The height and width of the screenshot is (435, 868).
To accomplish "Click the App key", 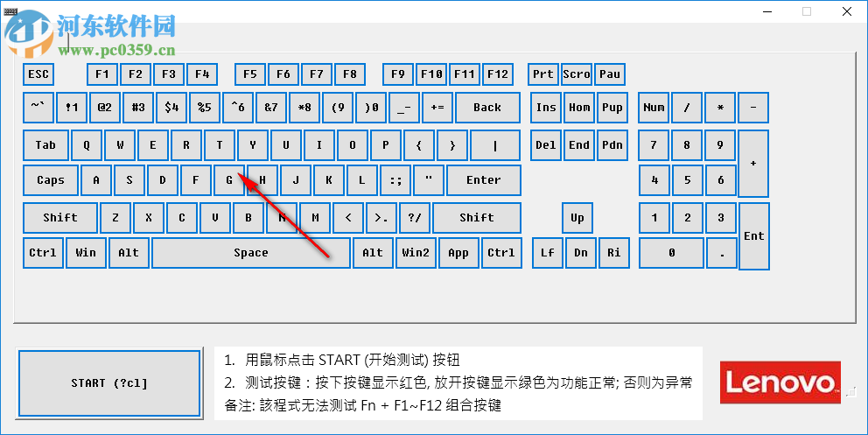I will pyautogui.click(x=458, y=253).
